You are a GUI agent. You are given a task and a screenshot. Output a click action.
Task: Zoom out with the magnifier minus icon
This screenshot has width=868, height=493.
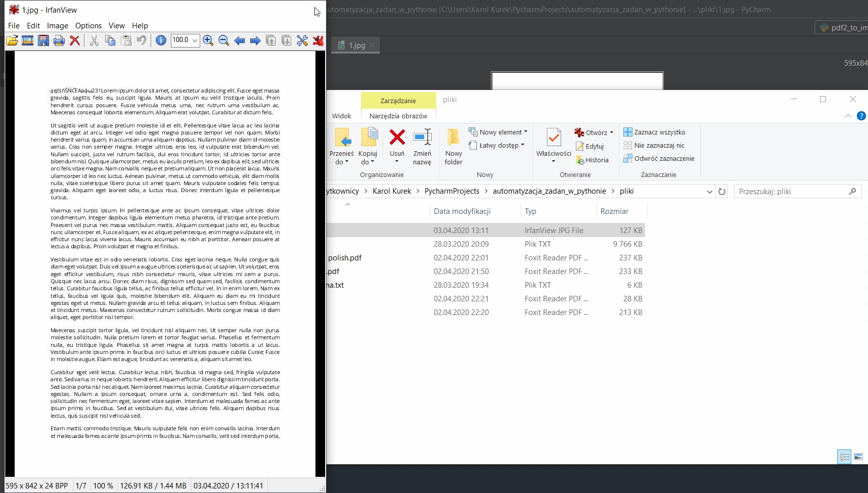pos(223,40)
